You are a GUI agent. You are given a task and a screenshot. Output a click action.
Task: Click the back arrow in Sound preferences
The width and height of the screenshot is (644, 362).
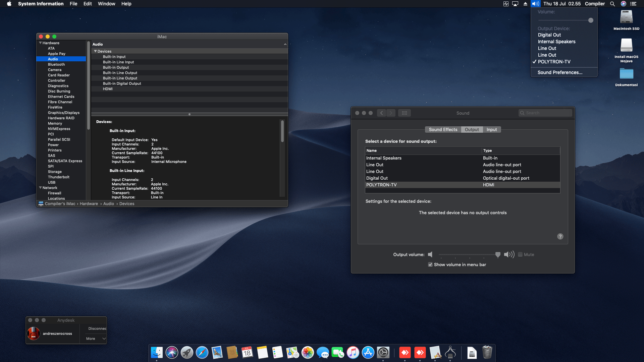pyautogui.click(x=381, y=113)
